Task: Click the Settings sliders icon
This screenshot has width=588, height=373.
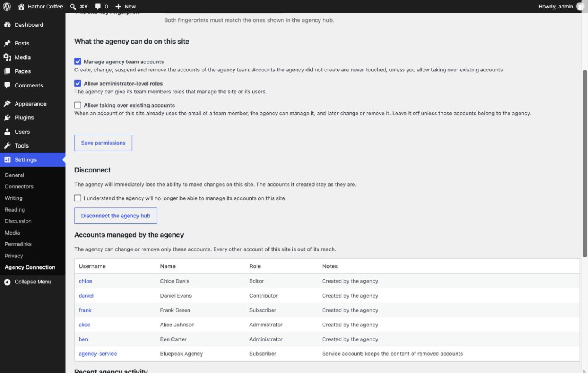Action: point(7,160)
